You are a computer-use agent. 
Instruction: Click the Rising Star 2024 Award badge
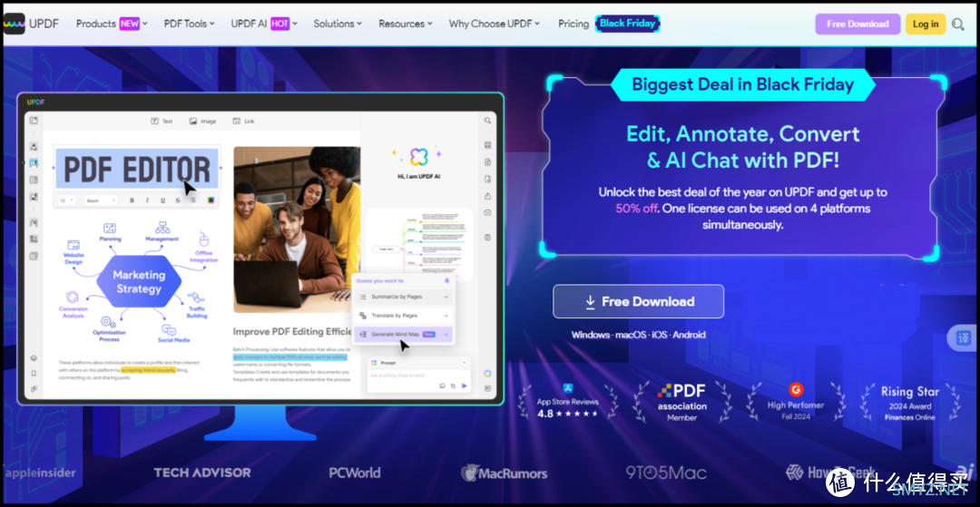[910, 402]
